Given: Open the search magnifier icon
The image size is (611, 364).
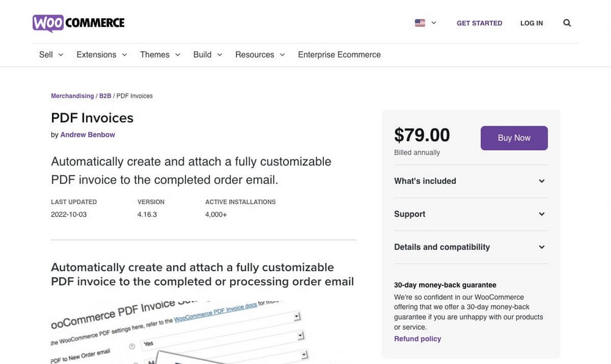Looking at the screenshot, I should point(567,23).
